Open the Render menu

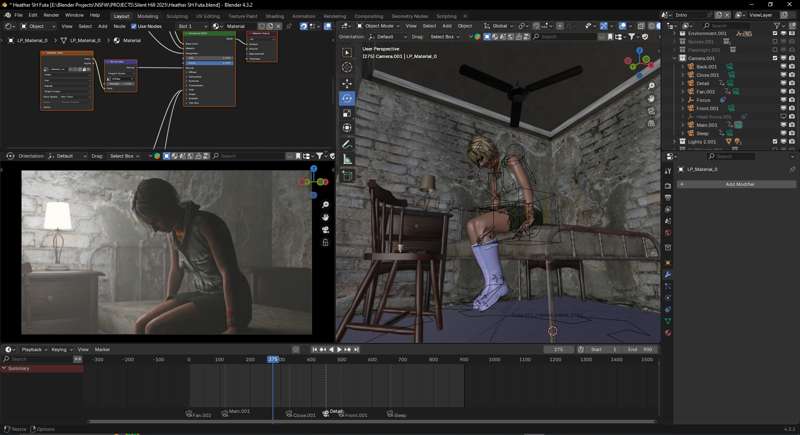51,15
